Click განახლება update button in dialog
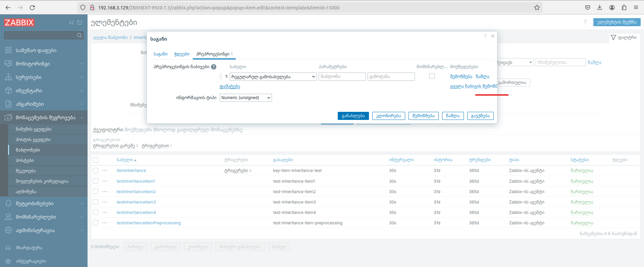644x267 pixels. (x=353, y=116)
